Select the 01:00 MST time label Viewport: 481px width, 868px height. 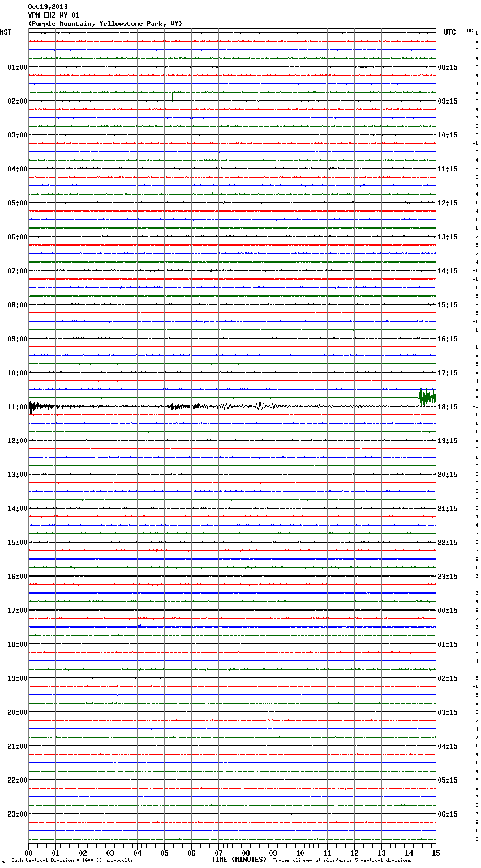18,67
